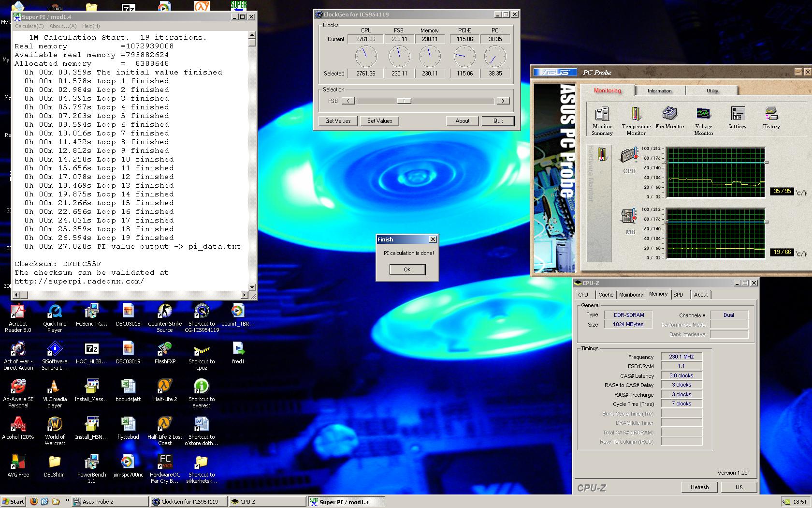812x508 pixels.
Task: Open Help menu in Super PI
Action: tap(91, 26)
